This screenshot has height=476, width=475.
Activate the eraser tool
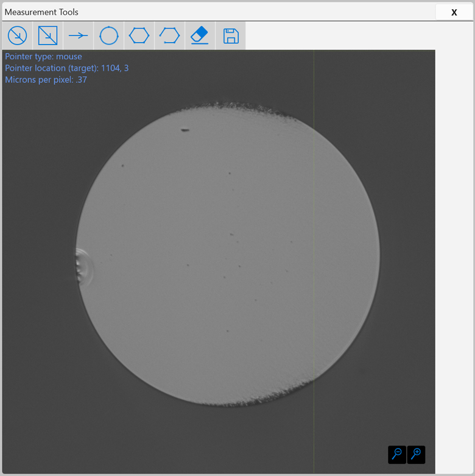[x=200, y=36]
